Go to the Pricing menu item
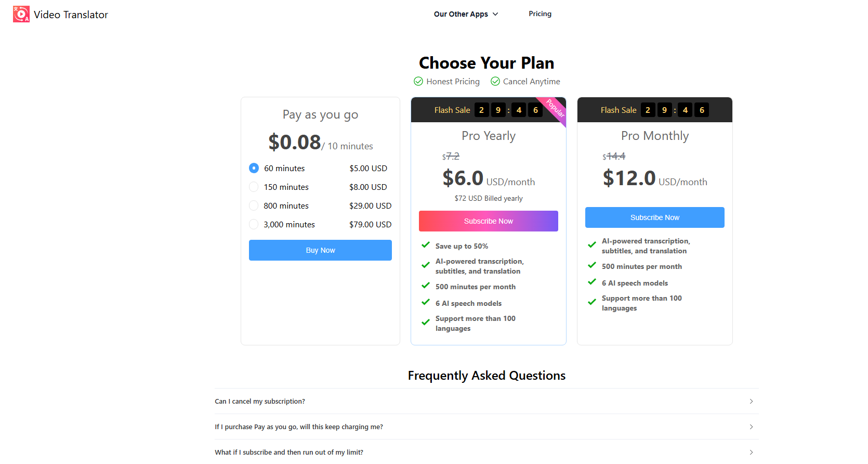The width and height of the screenshot is (868, 464). (x=540, y=14)
